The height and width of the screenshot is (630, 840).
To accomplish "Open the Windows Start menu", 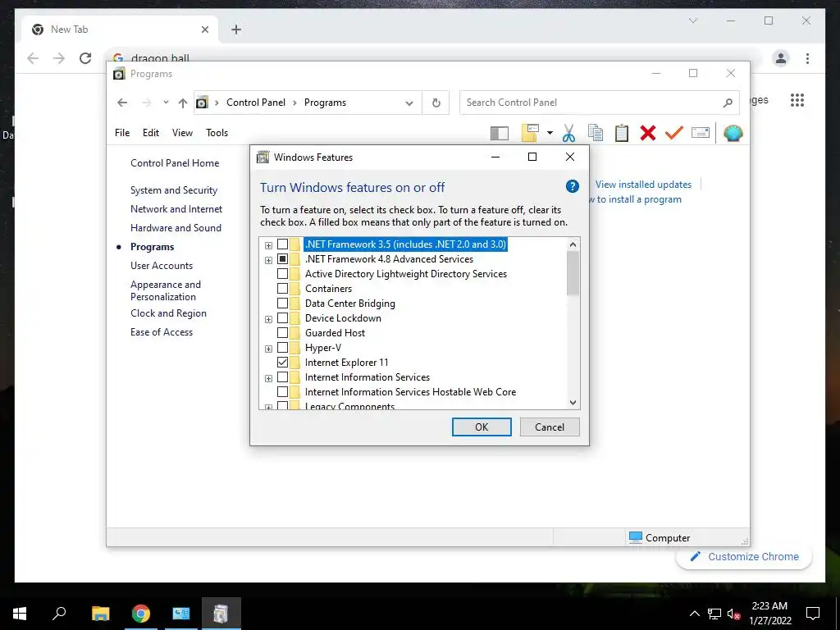I will (20, 614).
